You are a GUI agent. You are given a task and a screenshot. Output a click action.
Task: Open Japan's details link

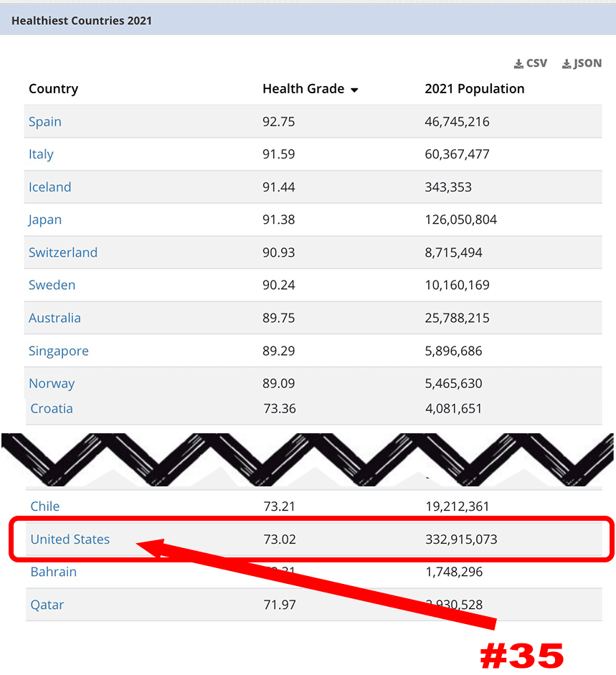point(44,220)
